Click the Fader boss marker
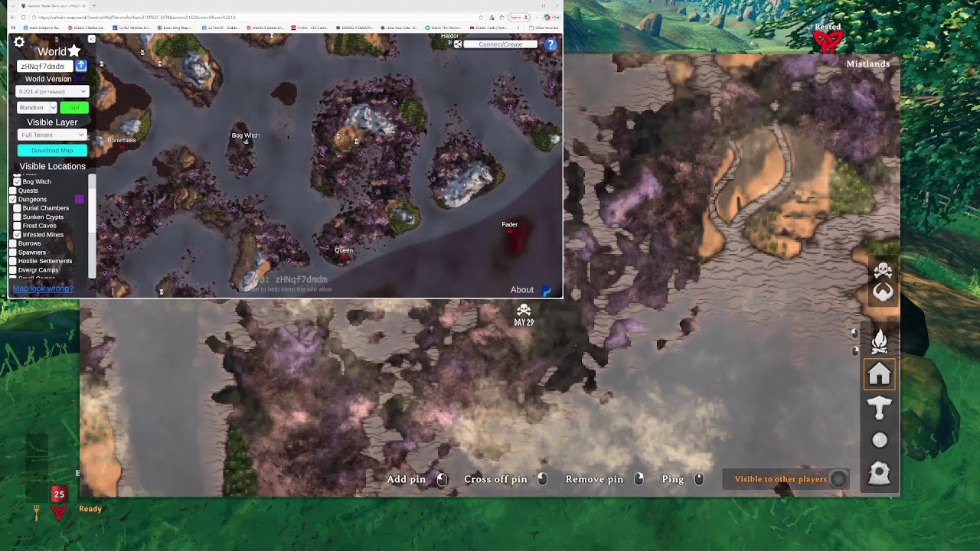The width and height of the screenshot is (980, 551). [510, 230]
